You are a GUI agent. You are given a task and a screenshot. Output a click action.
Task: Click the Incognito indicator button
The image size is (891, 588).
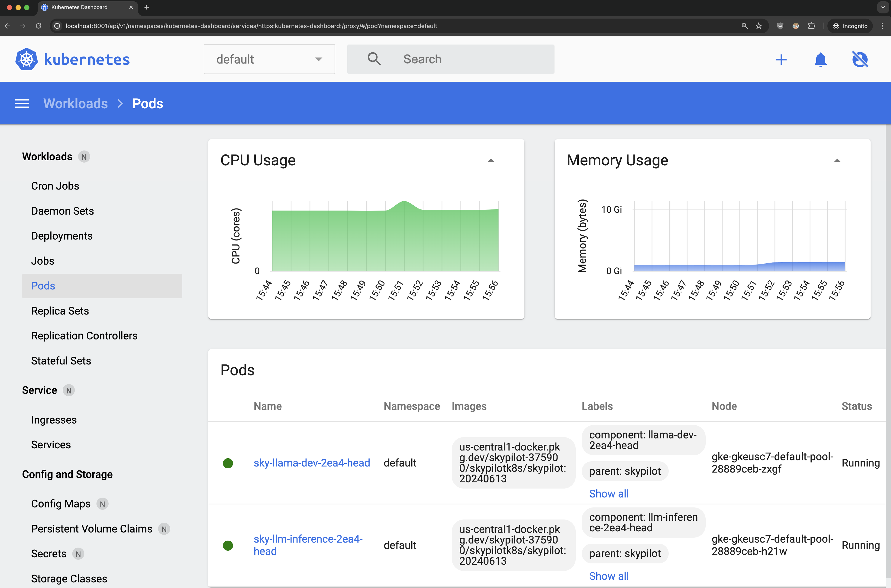(x=850, y=26)
